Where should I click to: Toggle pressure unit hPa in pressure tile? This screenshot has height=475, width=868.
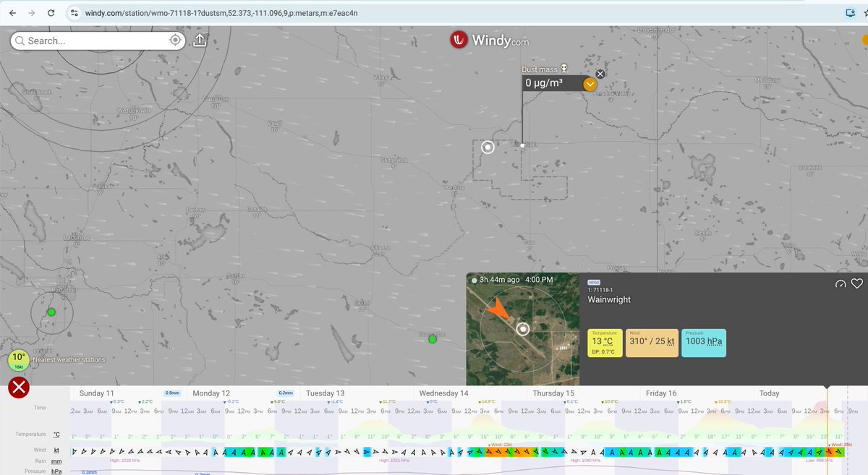click(x=713, y=341)
